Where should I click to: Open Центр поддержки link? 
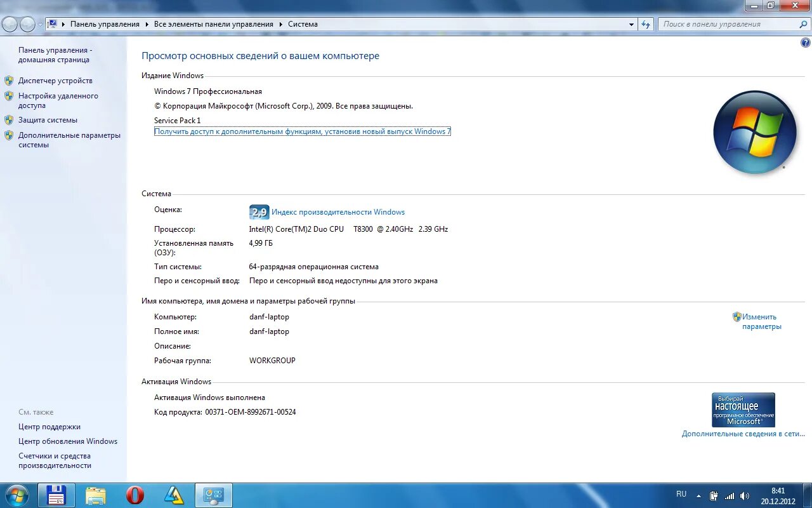49,427
